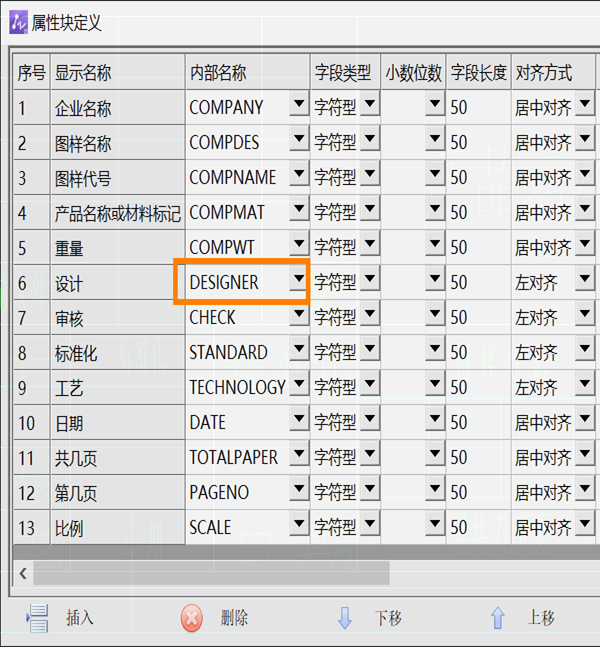
Task: Click field length 50 in 工艺 row
Action: pos(479,388)
